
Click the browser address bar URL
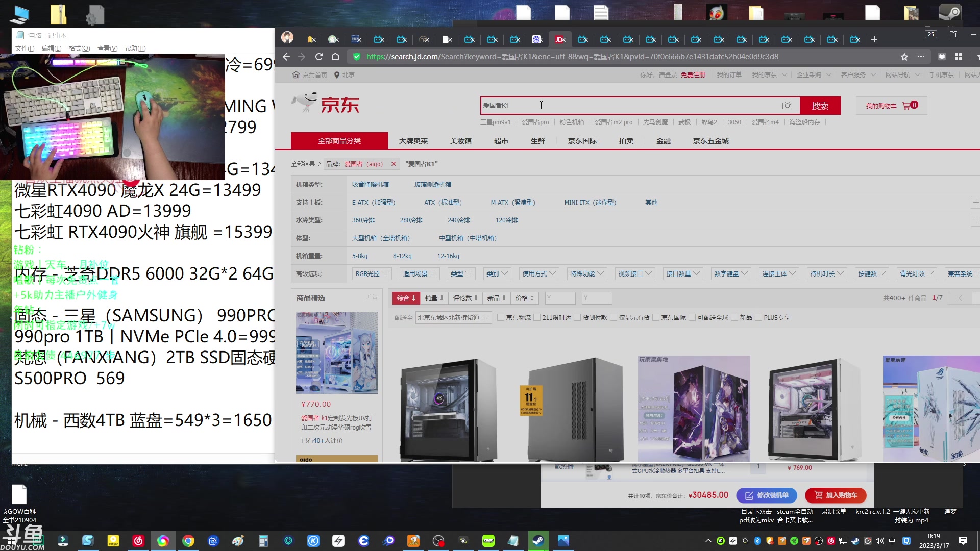coord(572,57)
